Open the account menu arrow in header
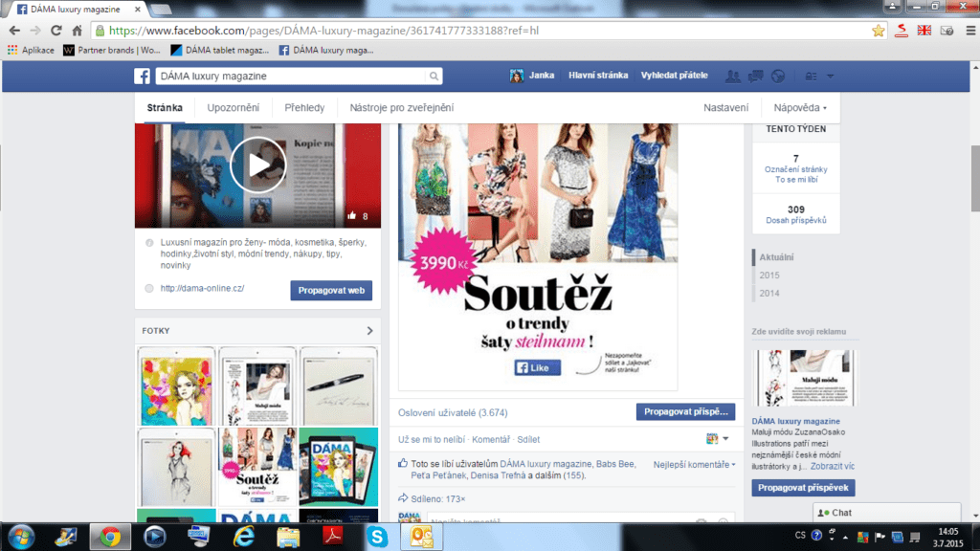 pyautogui.click(x=830, y=77)
